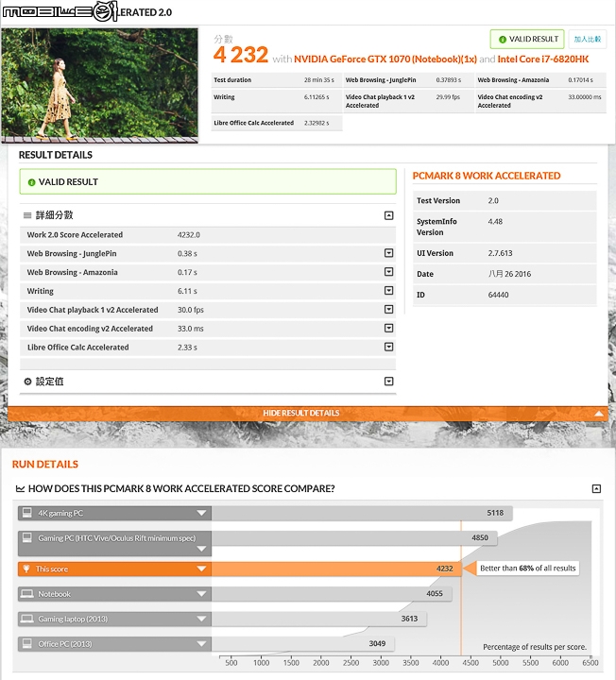Click the Notebook laptop icon
The width and height of the screenshot is (616, 680).
26,594
